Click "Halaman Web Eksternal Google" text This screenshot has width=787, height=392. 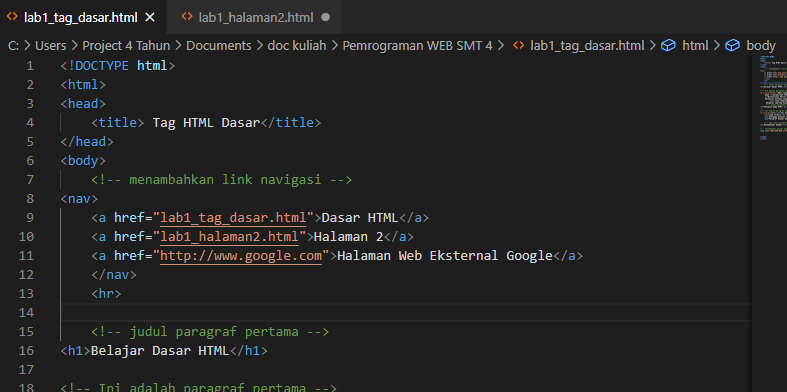tap(445, 256)
